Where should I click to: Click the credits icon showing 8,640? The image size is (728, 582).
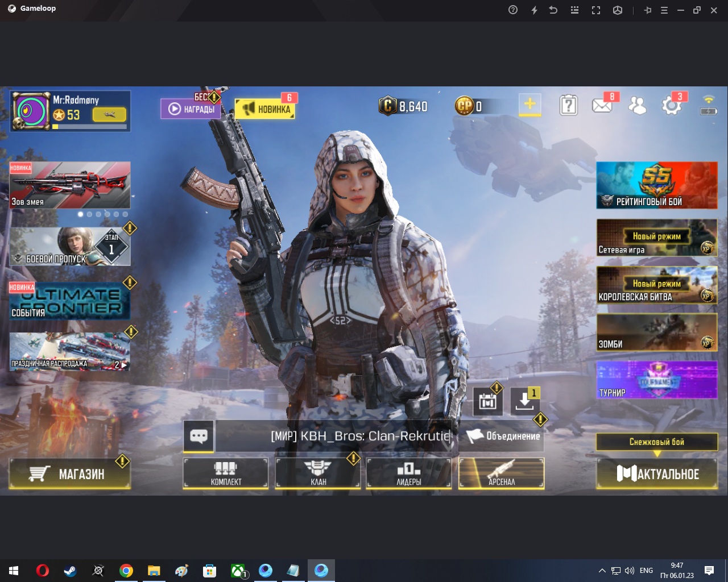coord(388,106)
